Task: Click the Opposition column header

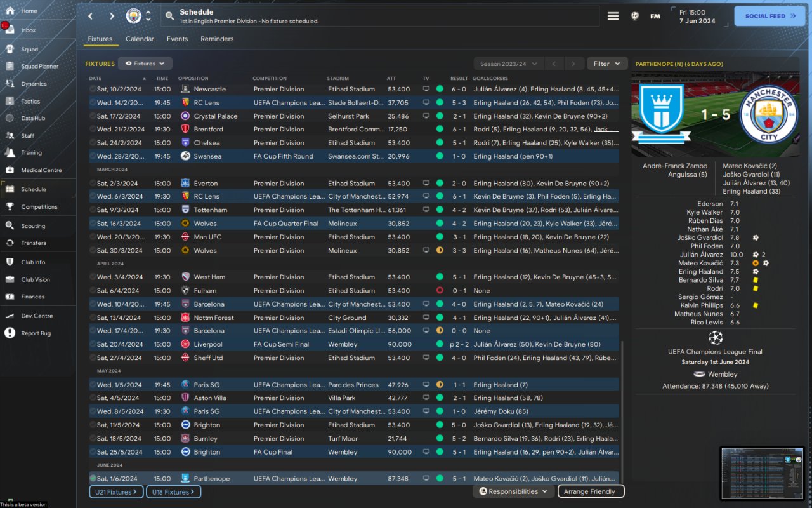Action: click(193, 79)
